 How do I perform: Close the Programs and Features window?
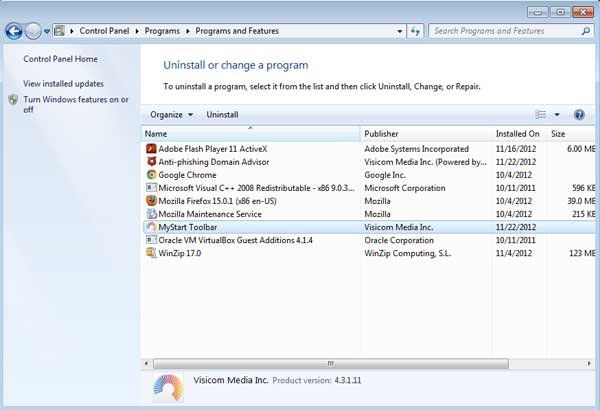coord(583,12)
